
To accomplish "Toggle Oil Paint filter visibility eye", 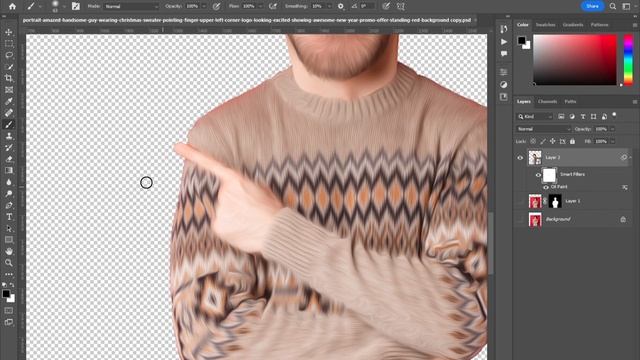I will tap(546, 187).
